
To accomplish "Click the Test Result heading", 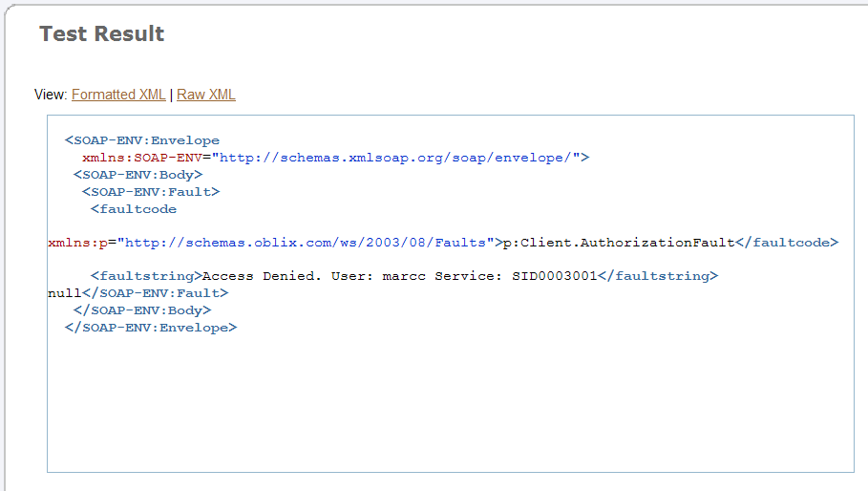I will (x=102, y=33).
